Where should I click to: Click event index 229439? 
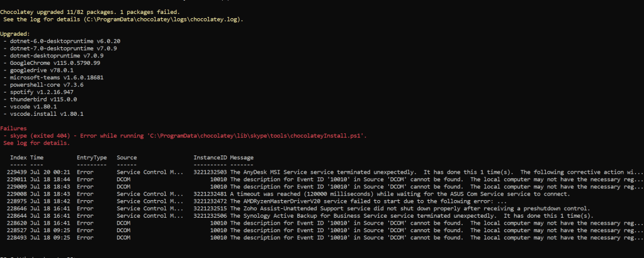tap(17, 172)
